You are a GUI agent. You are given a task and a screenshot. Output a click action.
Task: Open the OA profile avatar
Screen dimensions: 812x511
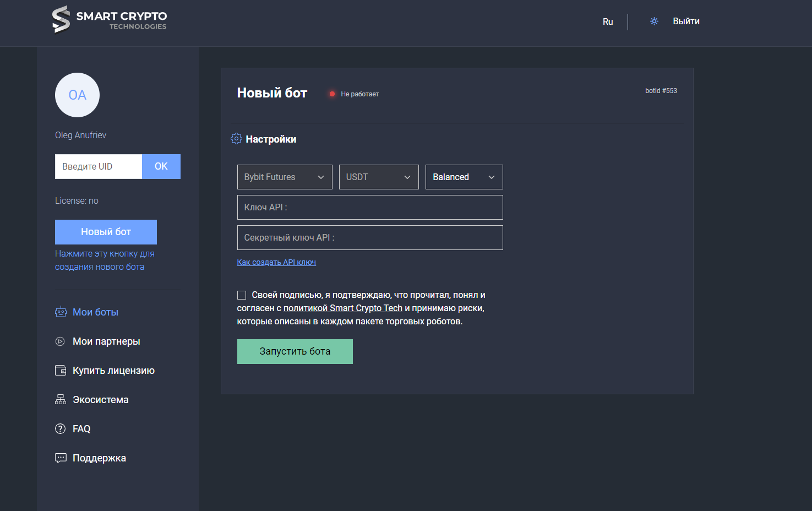coord(78,95)
